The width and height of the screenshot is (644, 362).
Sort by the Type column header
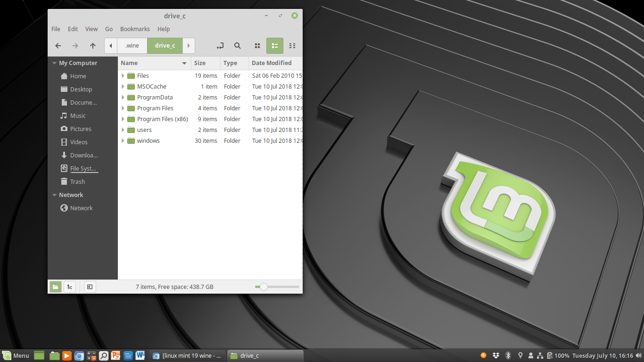[234, 63]
